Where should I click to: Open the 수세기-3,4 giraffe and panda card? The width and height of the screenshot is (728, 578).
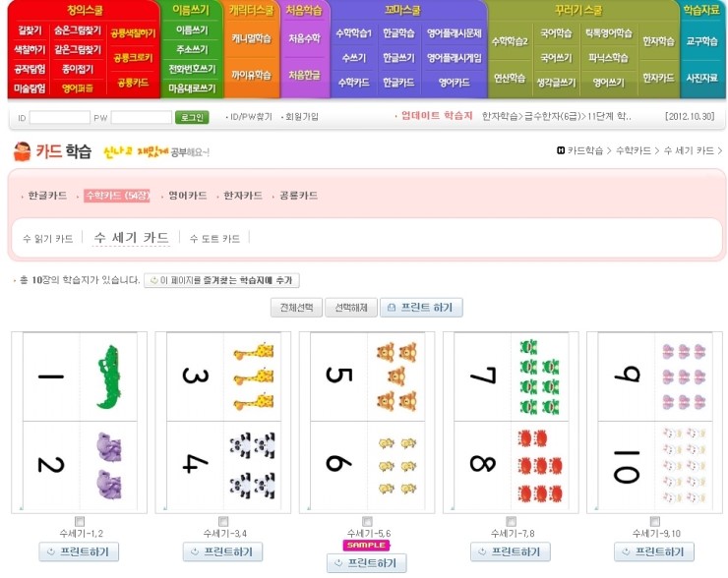pos(223,422)
